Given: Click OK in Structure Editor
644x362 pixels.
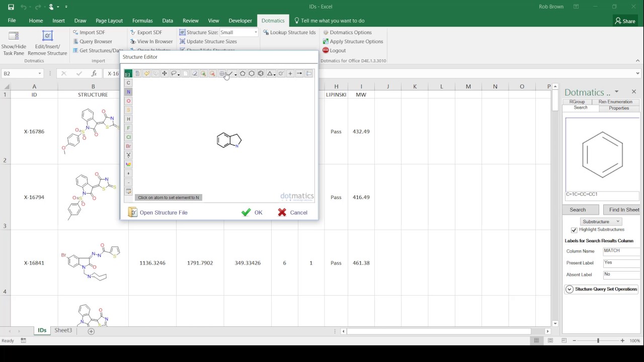Looking at the screenshot, I should tap(252, 213).
